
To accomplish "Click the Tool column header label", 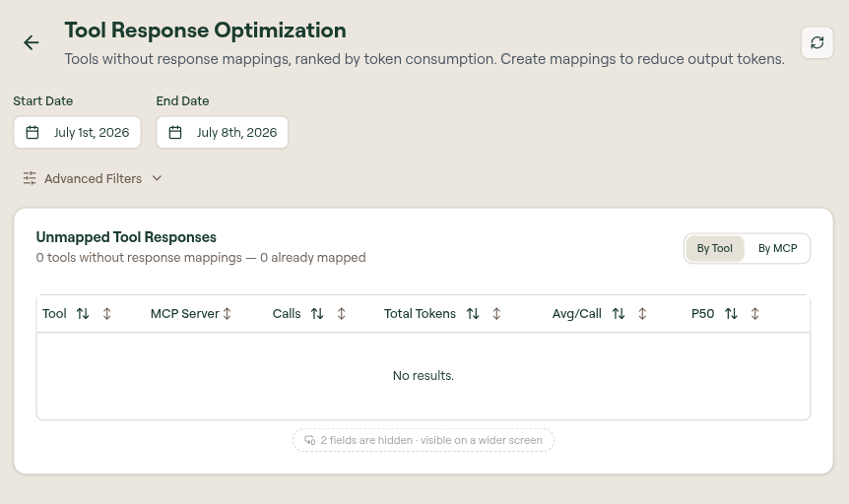I will (x=54, y=313).
